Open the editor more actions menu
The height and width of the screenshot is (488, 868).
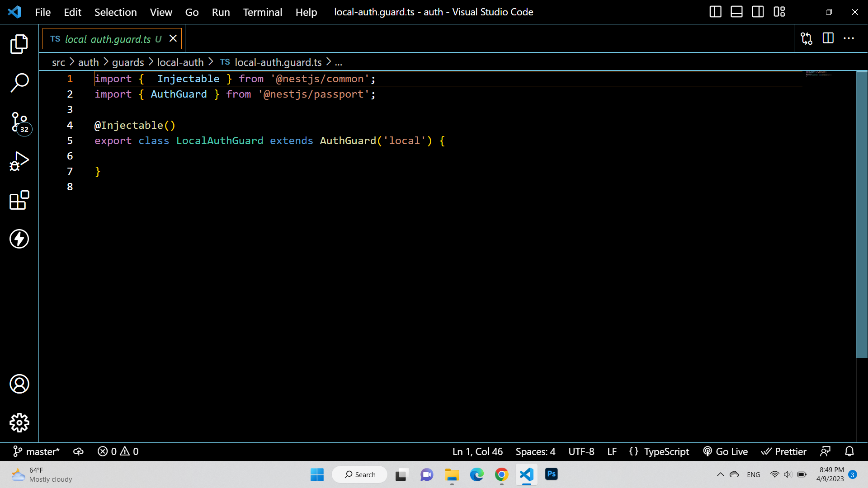(849, 38)
